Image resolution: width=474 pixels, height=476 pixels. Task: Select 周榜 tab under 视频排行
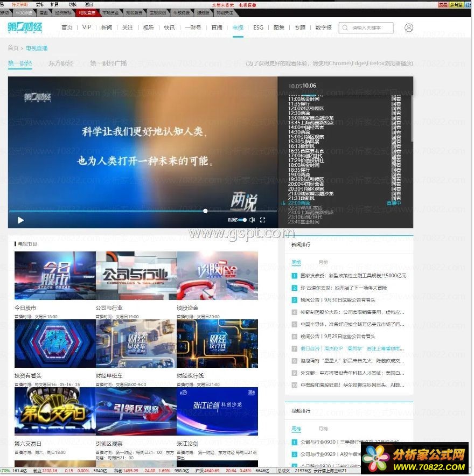tap(296, 429)
